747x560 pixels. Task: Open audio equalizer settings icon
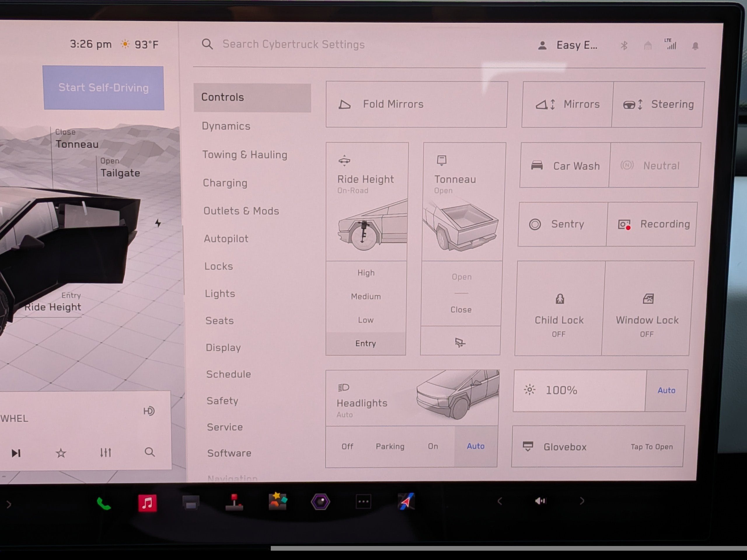[x=106, y=452]
